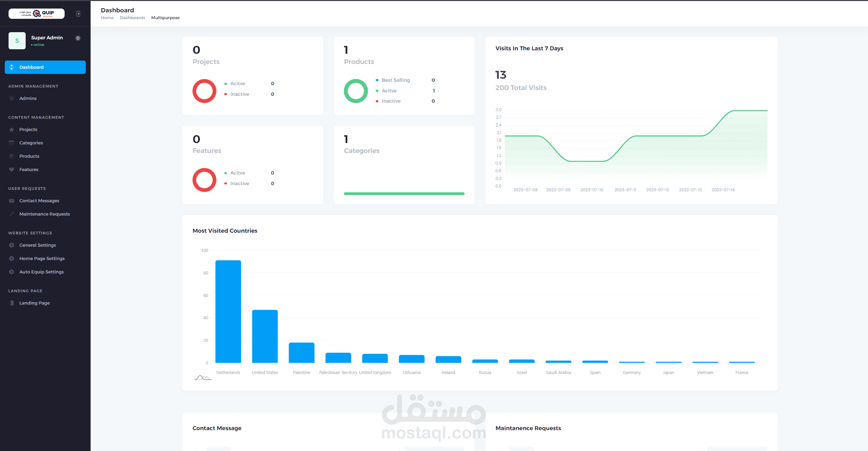The width and height of the screenshot is (868, 451).
Task: Click the Contact Messages envelope icon
Action: [x=12, y=201]
